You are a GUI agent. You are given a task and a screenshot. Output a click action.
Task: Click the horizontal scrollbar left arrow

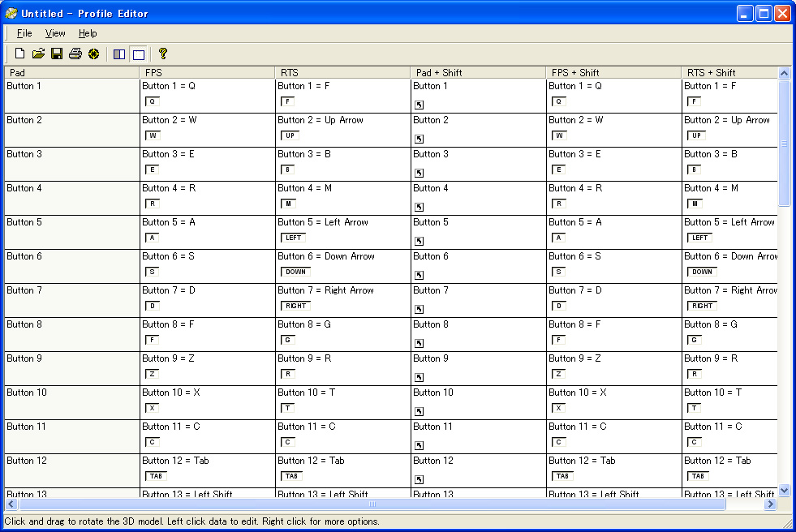(11, 504)
